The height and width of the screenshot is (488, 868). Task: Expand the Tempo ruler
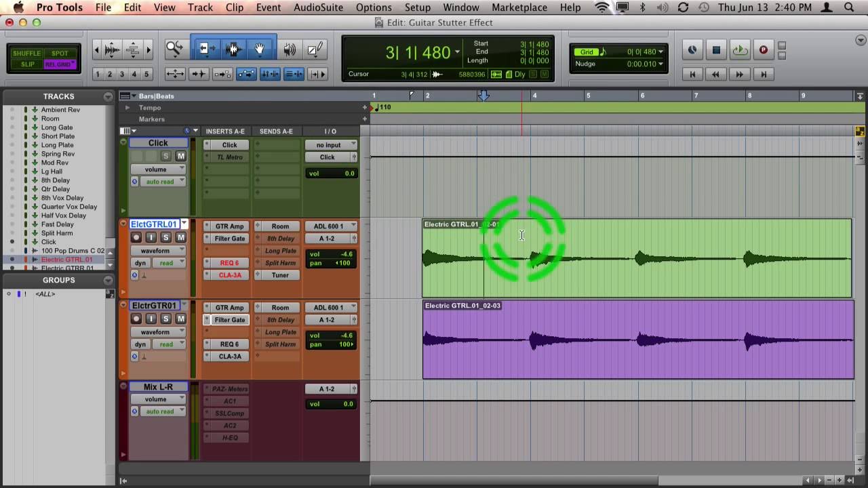127,107
